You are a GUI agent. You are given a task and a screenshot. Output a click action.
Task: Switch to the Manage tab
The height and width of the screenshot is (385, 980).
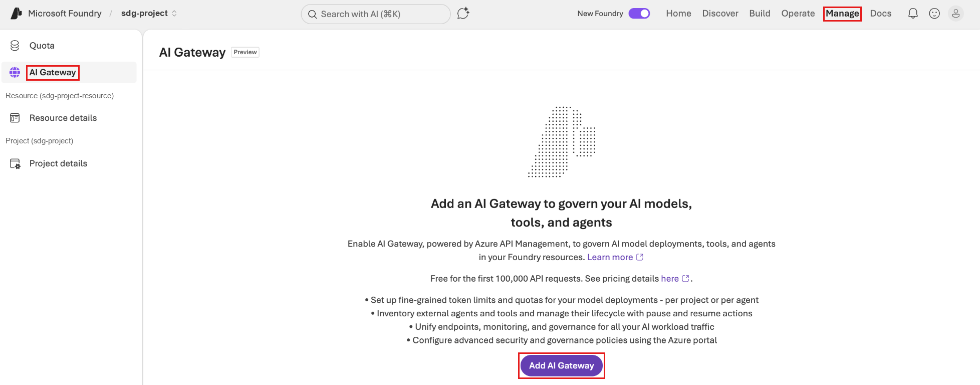pyautogui.click(x=842, y=14)
